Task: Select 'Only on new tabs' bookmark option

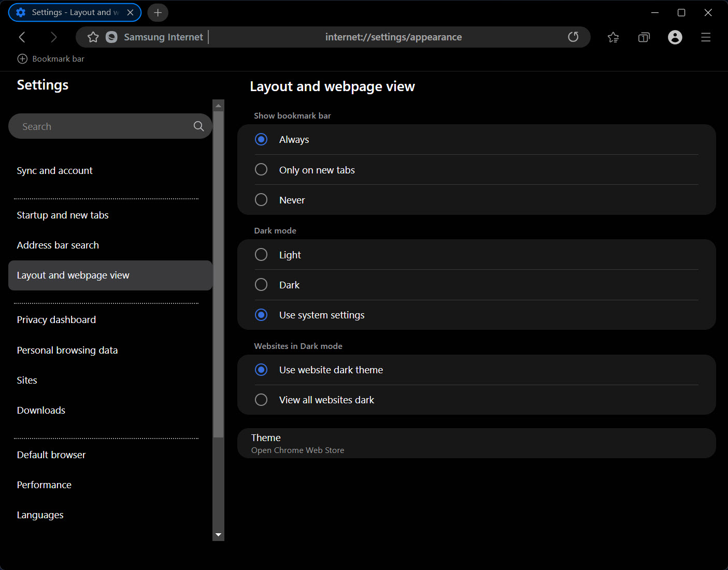Action: (261, 170)
